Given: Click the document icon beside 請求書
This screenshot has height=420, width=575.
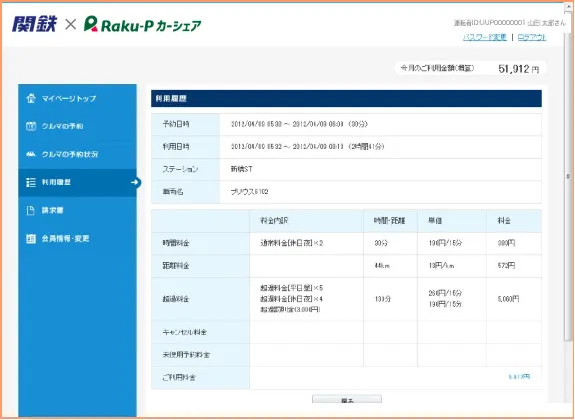Looking at the screenshot, I should [31, 210].
